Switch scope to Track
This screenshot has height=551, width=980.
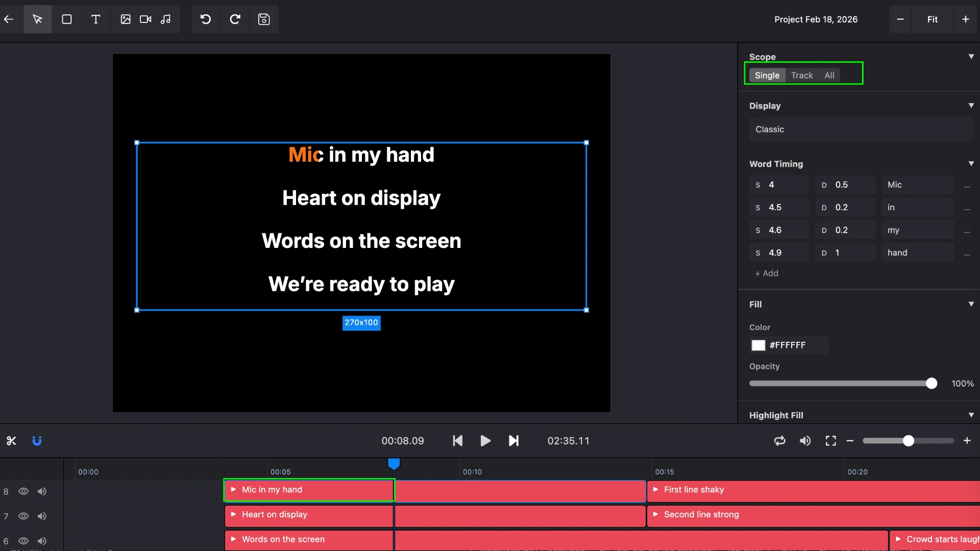802,75
